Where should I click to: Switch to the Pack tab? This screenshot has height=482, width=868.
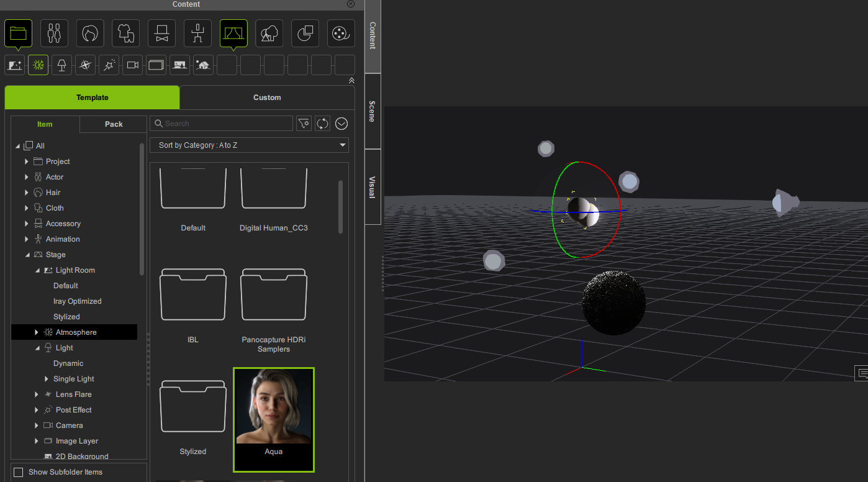(114, 124)
